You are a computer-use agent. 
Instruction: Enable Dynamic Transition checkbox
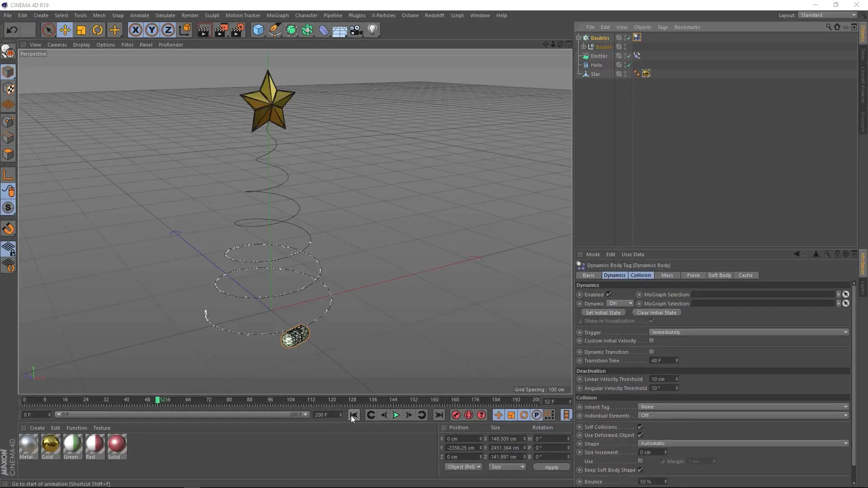pos(651,352)
